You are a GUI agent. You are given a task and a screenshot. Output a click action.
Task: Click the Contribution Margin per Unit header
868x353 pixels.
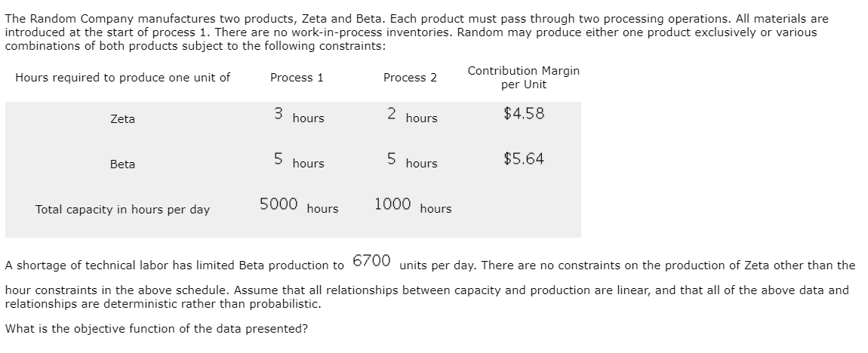(524, 78)
